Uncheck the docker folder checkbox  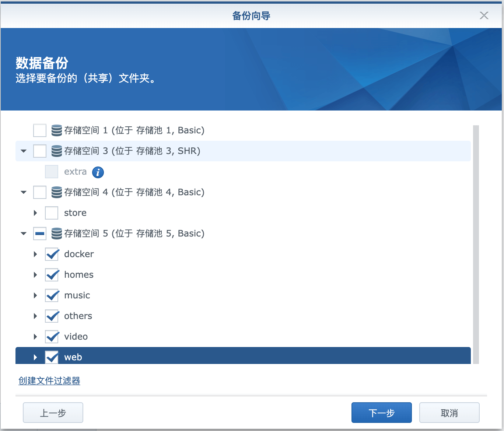(x=52, y=254)
